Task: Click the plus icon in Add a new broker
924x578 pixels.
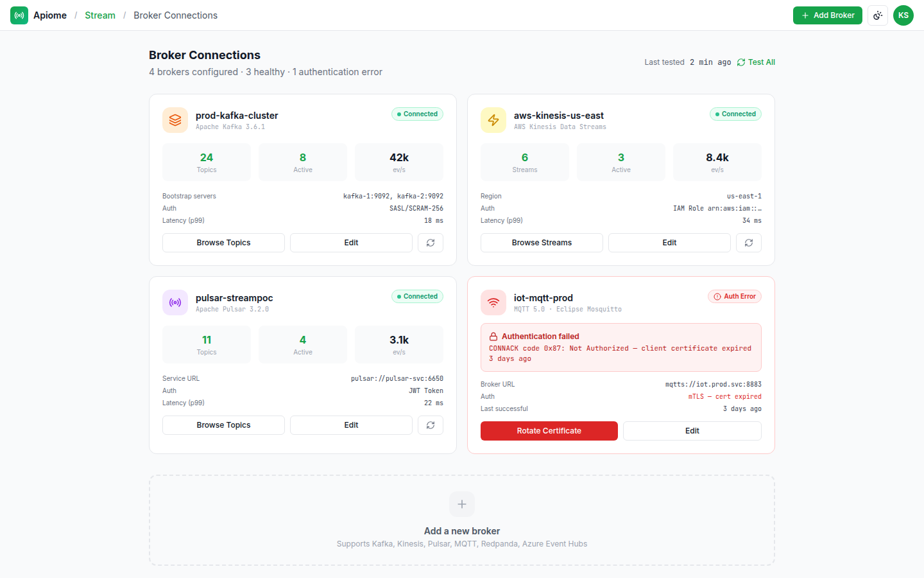Action: (x=462, y=504)
